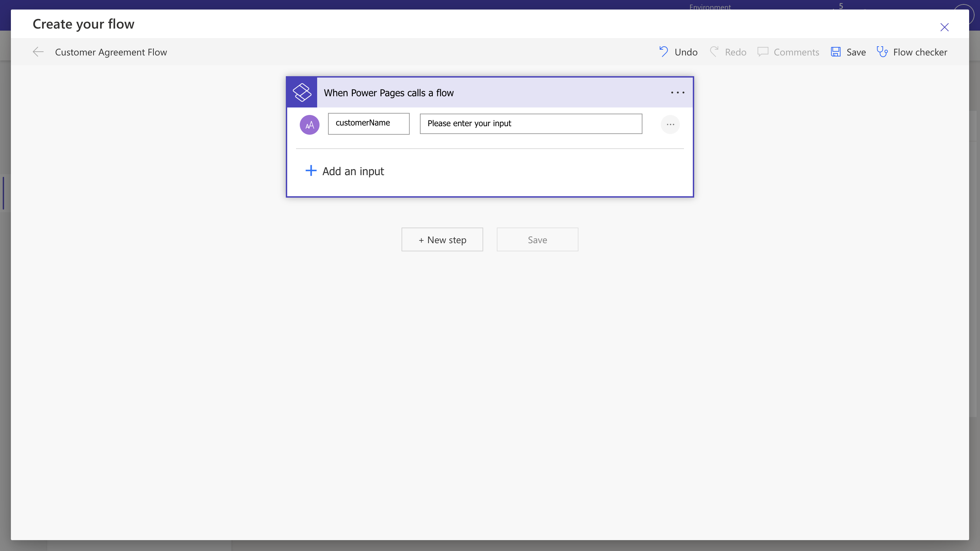Click the Power Pages trigger icon

302,92
